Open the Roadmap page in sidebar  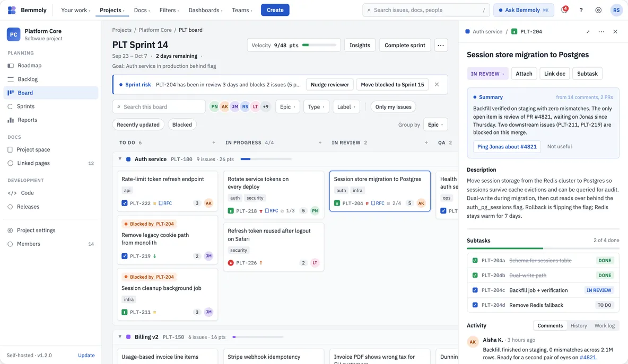51,66
